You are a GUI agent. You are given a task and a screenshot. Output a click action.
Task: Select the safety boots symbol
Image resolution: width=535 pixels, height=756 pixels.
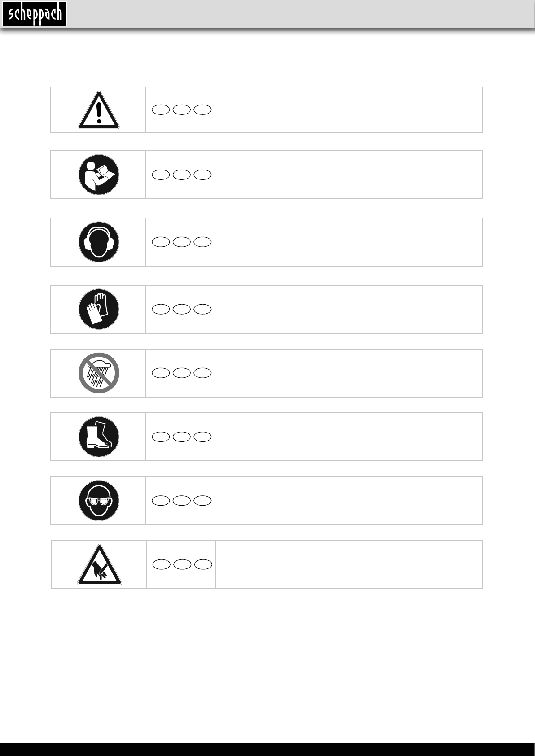pyautogui.click(x=99, y=437)
